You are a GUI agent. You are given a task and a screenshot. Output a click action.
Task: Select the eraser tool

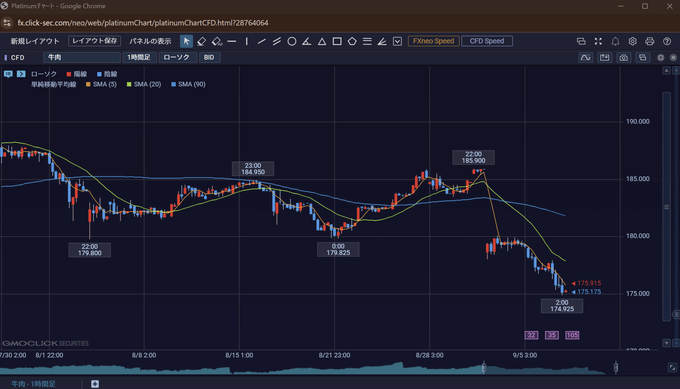pyautogui.click(x=201, y=41)
